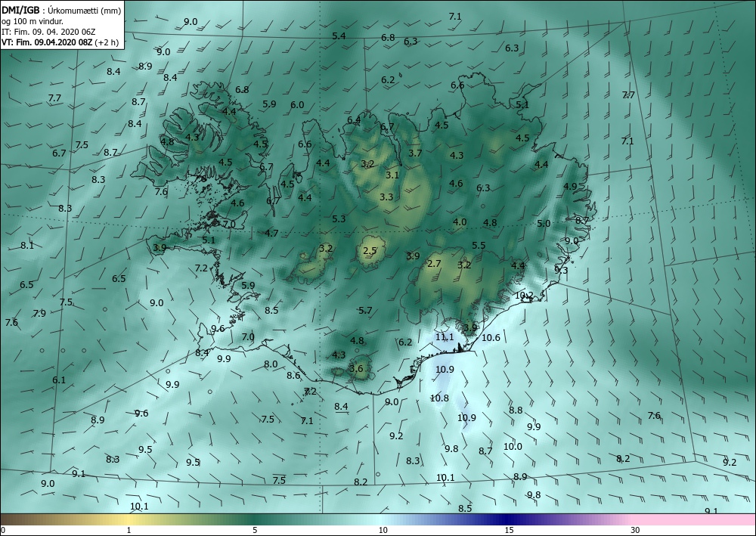Screen dimensions: 756x536
Task: Click the map value 6.4
Action: 354,120
